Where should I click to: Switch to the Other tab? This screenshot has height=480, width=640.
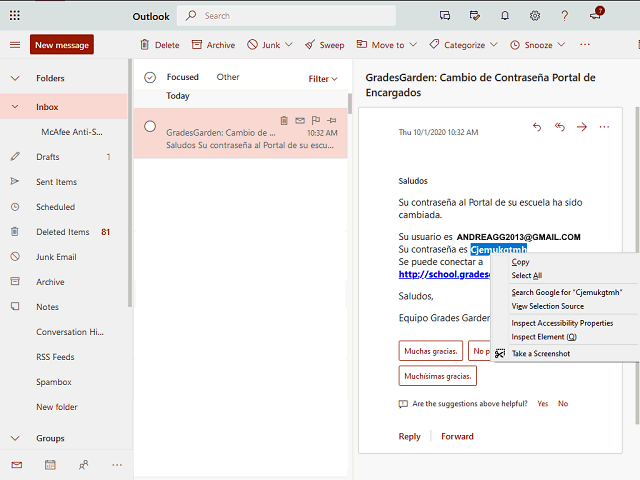tap(228, 77)
